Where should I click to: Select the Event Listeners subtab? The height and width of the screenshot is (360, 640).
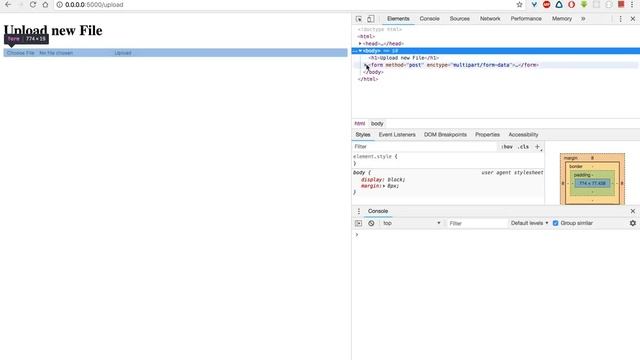click(x=397, y=135)
